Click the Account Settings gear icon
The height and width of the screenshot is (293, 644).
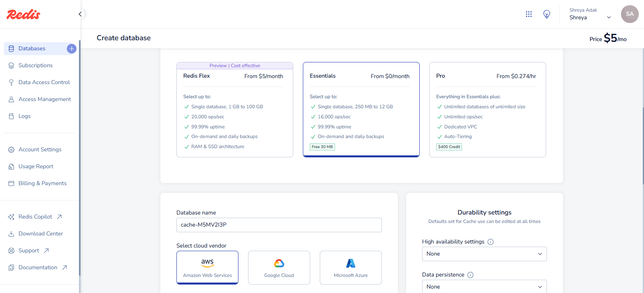[11, 150]
